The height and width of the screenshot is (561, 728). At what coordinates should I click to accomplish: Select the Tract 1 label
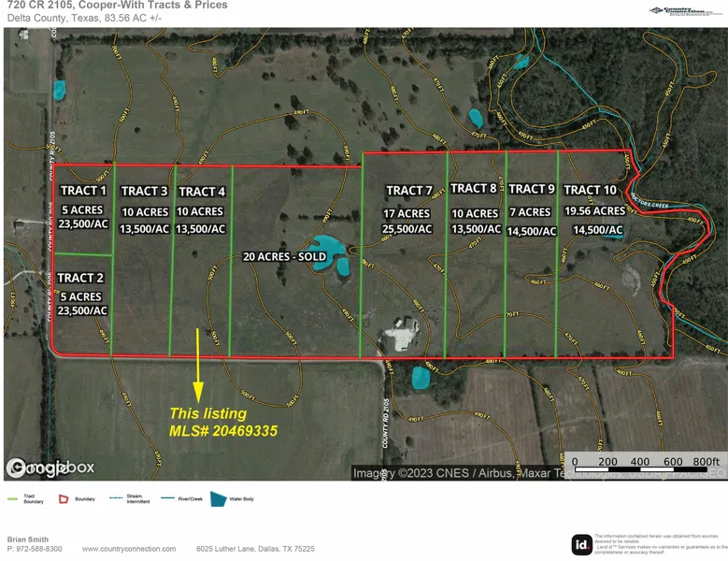(x=84, y=191)
